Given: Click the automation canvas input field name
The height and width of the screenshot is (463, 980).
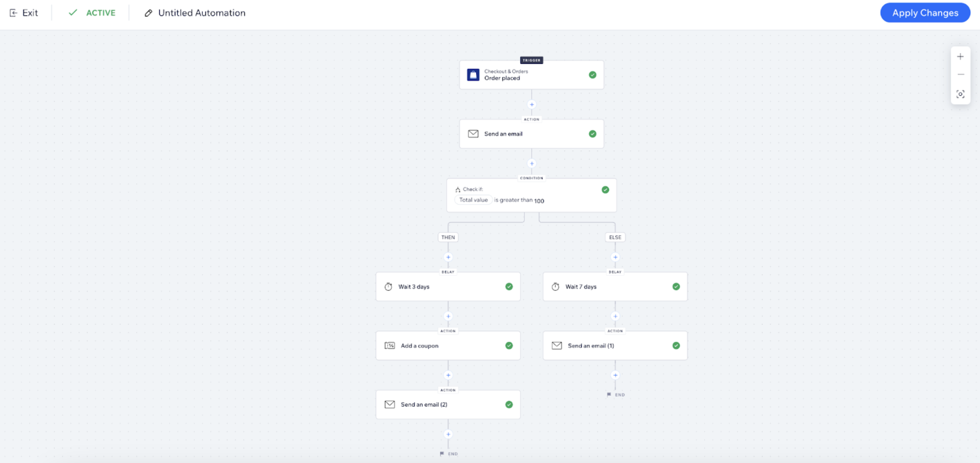Looking at the screenshot, I should click(x=201, y=12).
